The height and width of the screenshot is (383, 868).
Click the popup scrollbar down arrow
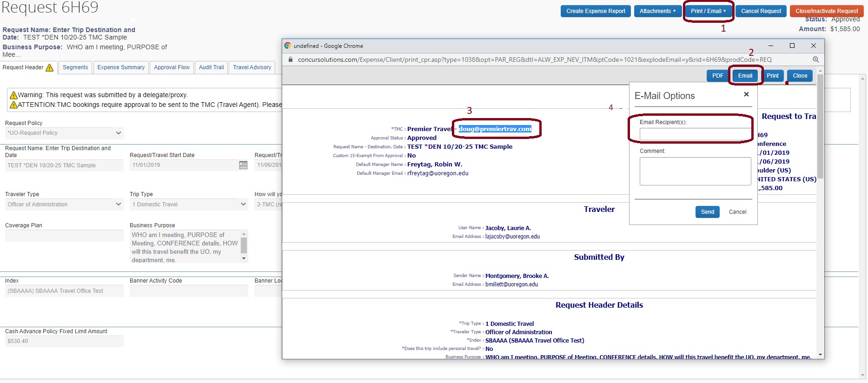tap(821, 355)
